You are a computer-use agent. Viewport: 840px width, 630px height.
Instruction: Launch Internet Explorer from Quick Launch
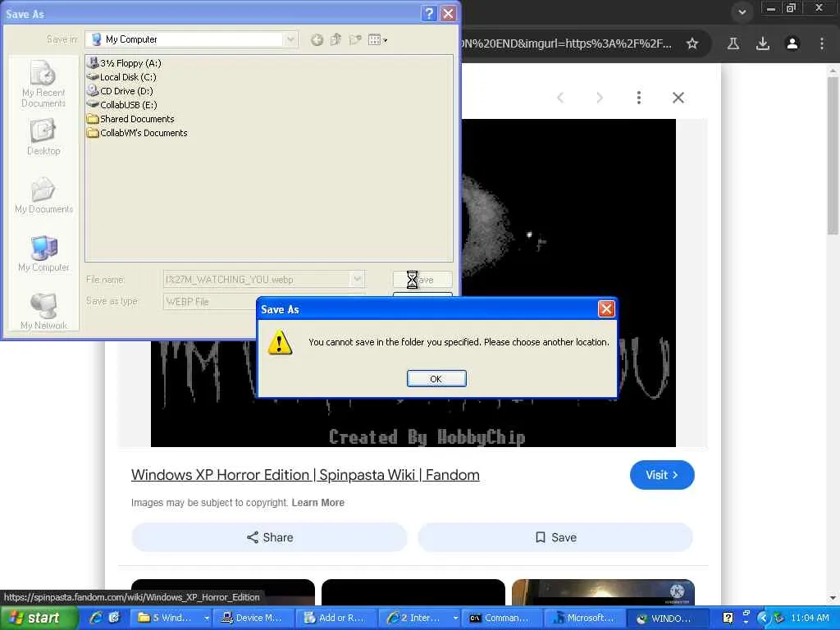[97, 618]
